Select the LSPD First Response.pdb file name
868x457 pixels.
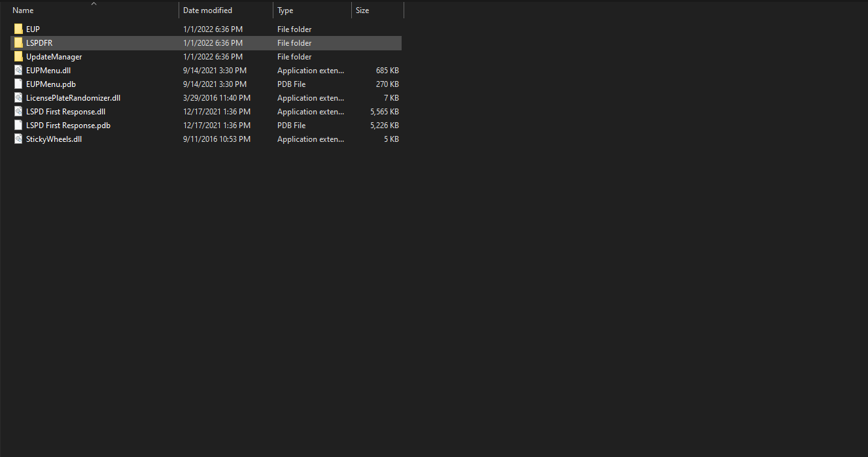(x=68, y=126)
